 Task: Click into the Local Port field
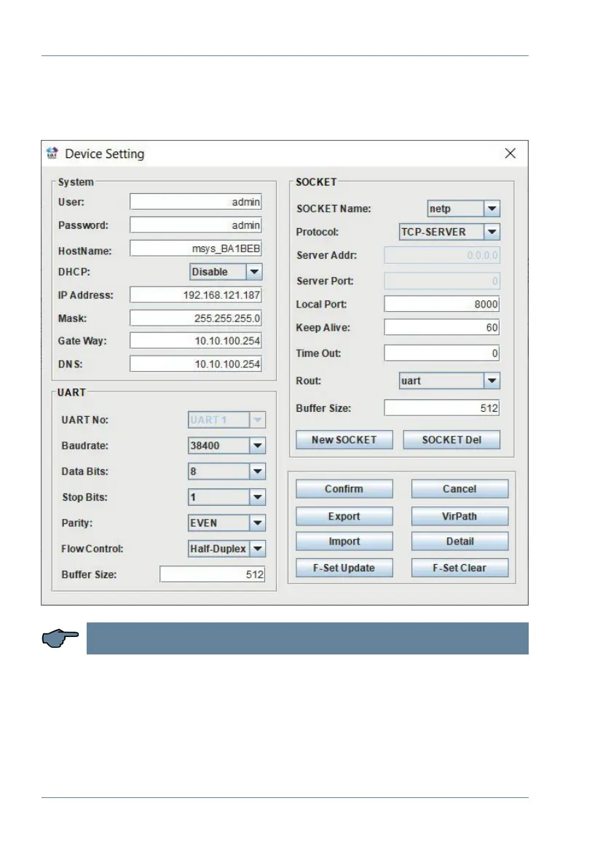pos(441,304)
